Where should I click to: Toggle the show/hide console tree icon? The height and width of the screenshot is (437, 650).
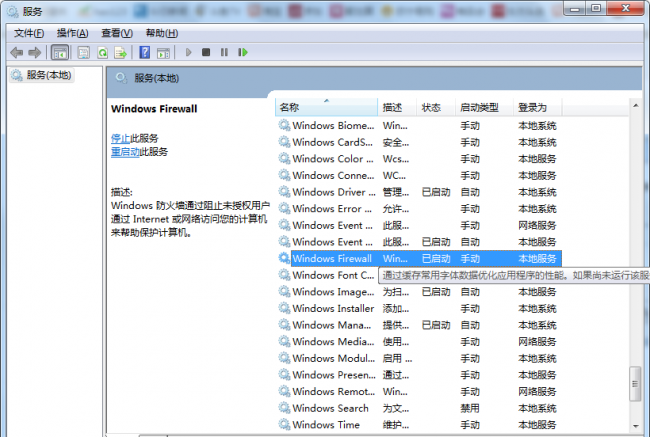[x=60, y=53]
